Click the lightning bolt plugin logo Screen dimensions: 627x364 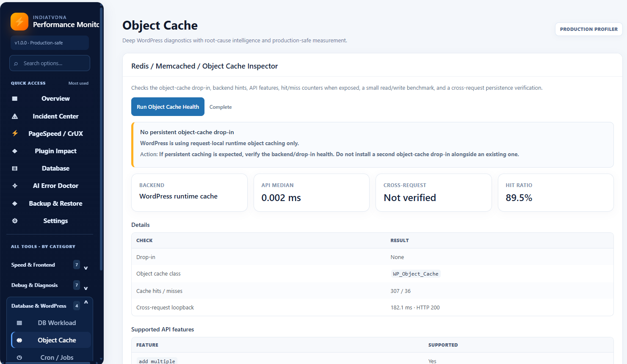click(19, 22)
